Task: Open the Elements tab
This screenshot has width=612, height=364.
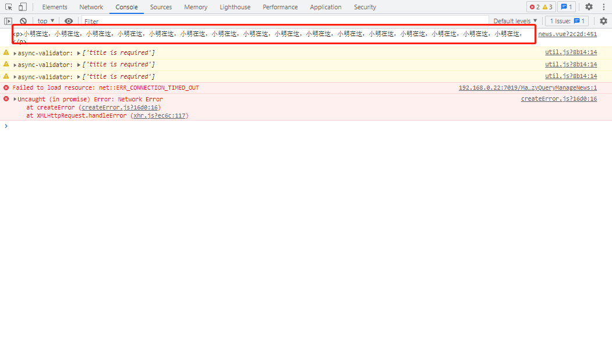Action: tap(55, 7)
